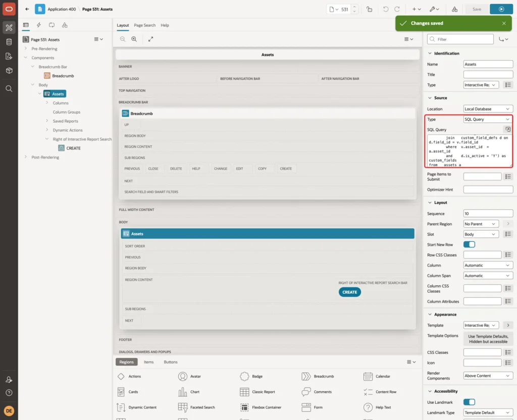Open the source Type SQL Query dropdown
Screen dimensions: 517x420
click(x=488, y=119)
